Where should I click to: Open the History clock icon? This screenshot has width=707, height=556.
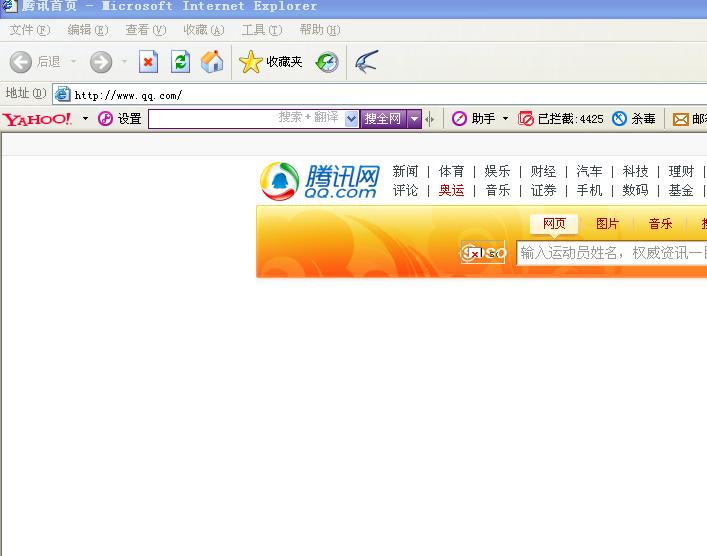(x=327, y=62)
